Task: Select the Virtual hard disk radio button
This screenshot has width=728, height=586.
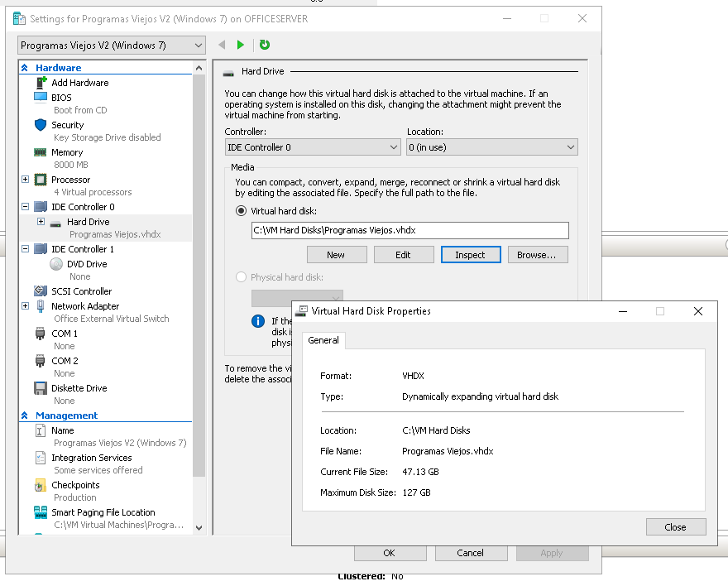Action: pos(242,211)
